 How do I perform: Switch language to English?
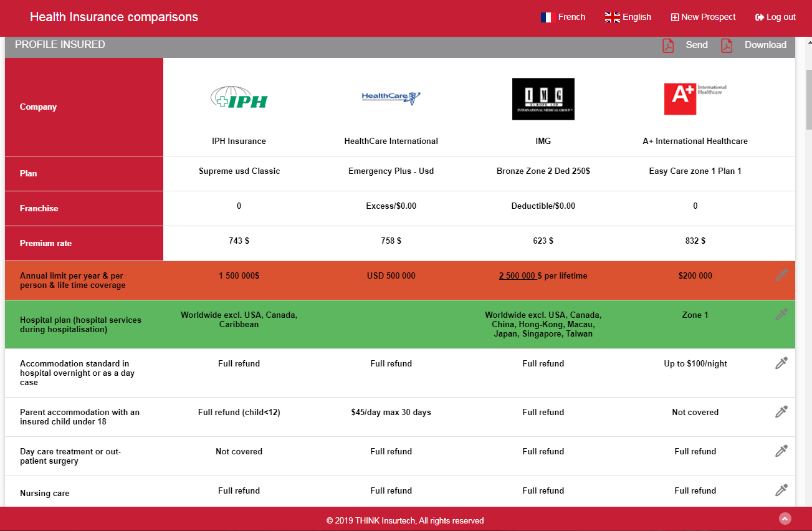click(628, 17)
